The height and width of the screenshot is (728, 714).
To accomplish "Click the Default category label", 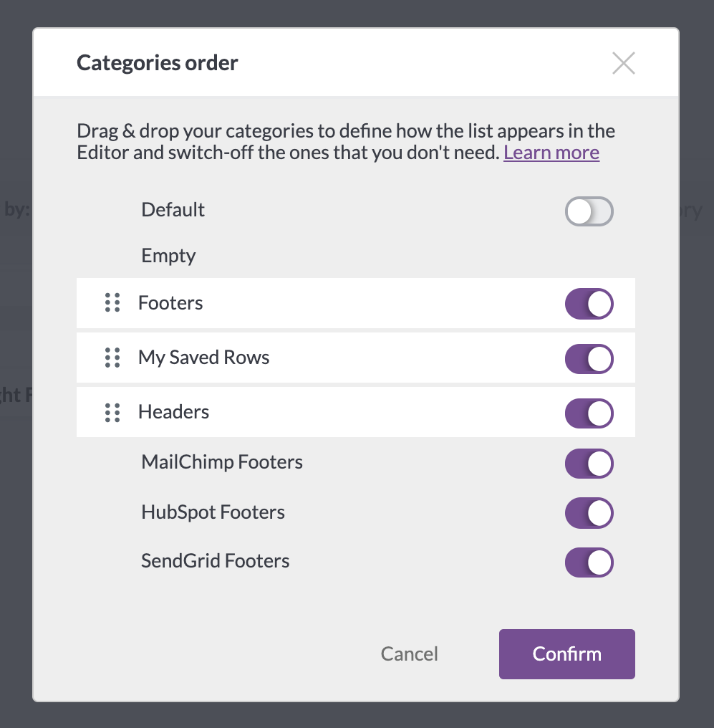I will pos(173,210).
